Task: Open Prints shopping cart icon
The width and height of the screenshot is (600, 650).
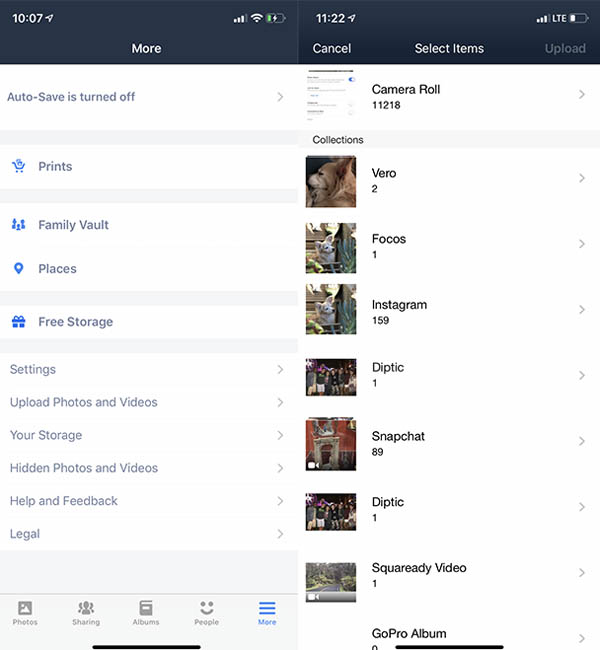Action: tap(19, 166)
